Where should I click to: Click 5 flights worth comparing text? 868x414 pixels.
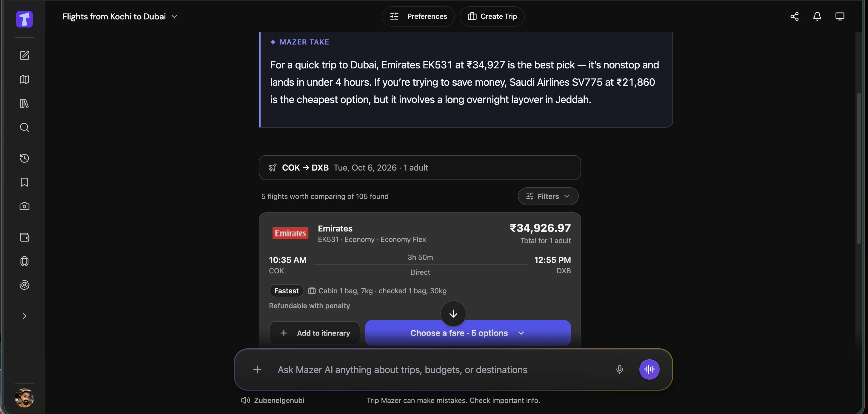325,196
